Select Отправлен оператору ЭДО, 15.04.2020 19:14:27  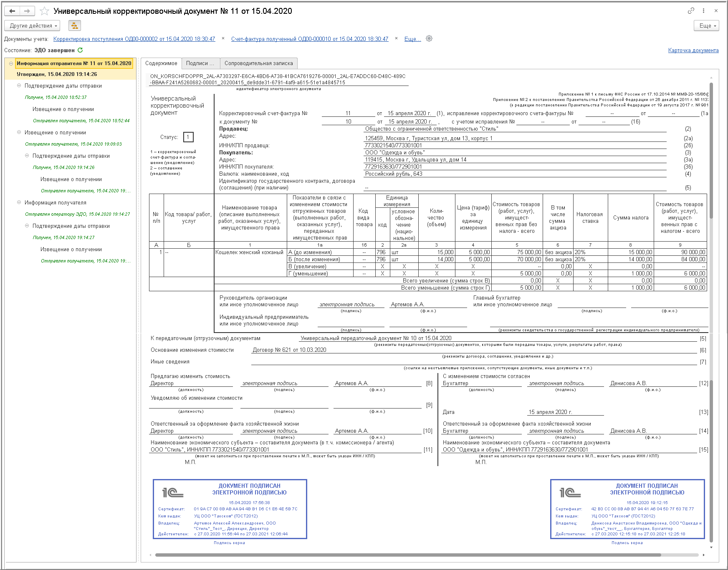(x=78, y=214)
